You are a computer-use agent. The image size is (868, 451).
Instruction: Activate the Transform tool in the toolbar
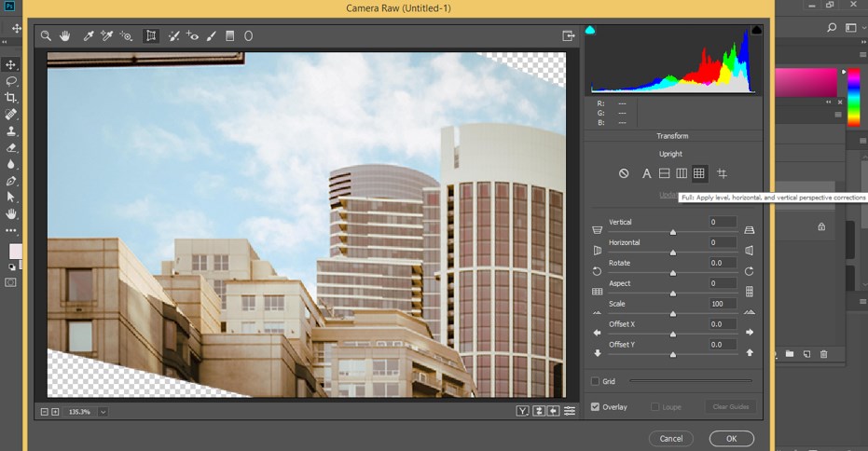tap(151, 36)
